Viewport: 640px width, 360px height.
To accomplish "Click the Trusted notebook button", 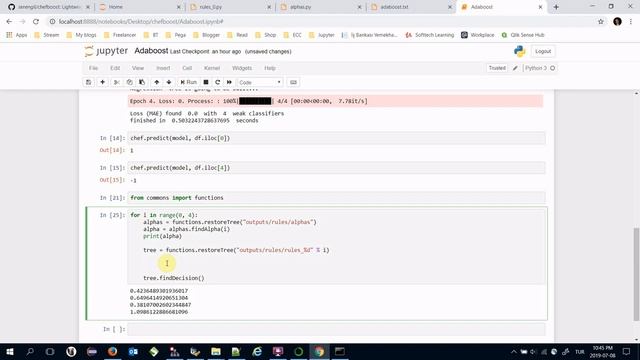I will pos(497,68).
